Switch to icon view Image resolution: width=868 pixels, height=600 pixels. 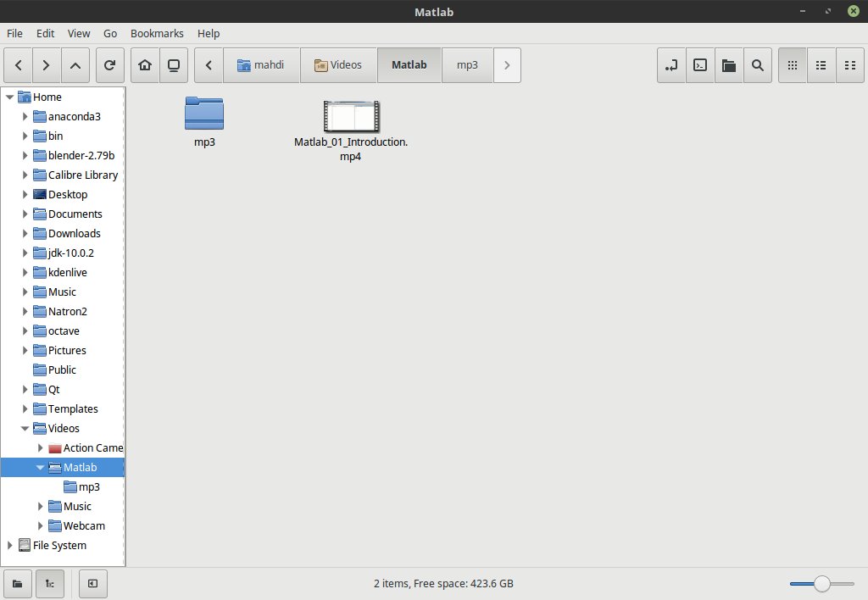pyautogui.click(x=793, y=65)
